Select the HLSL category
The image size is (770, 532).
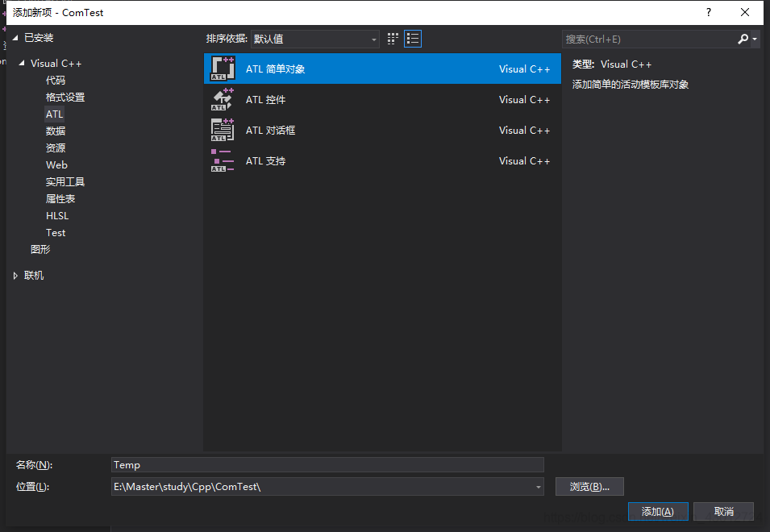pyautogui.click(x=57, y=216)
